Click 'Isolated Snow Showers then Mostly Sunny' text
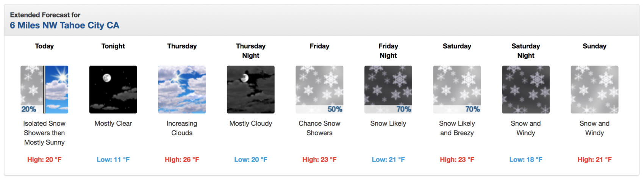This screenshot has height=178, width=644. tap(44, 133)
